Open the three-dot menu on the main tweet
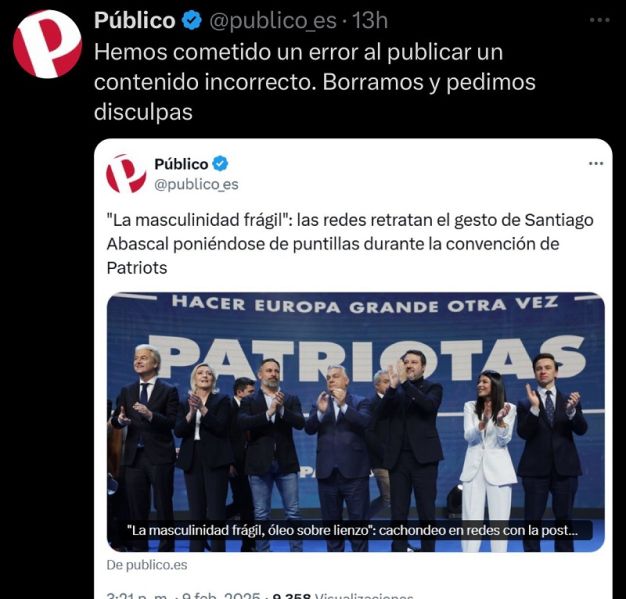626x599 pixels. click(x=600, y=20)
